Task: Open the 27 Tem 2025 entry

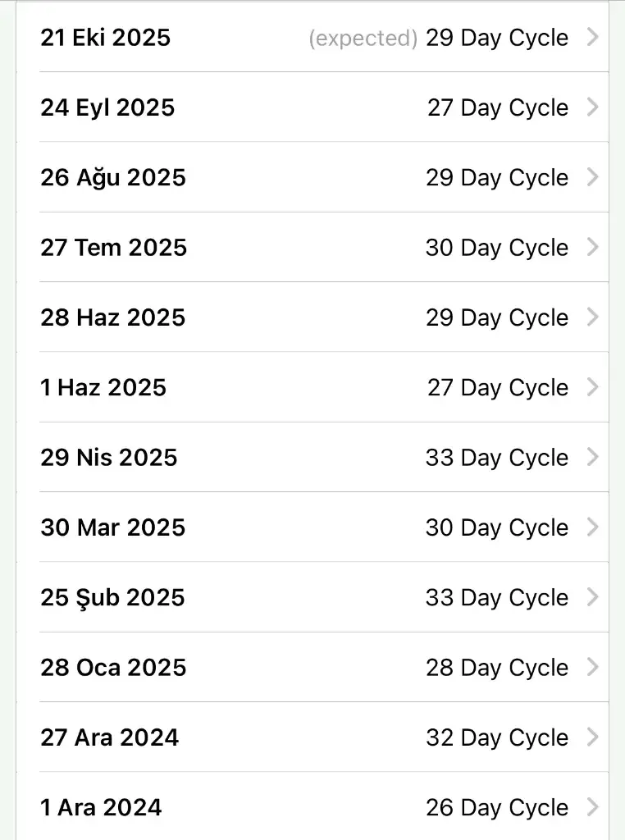Action: pos(312,248)
